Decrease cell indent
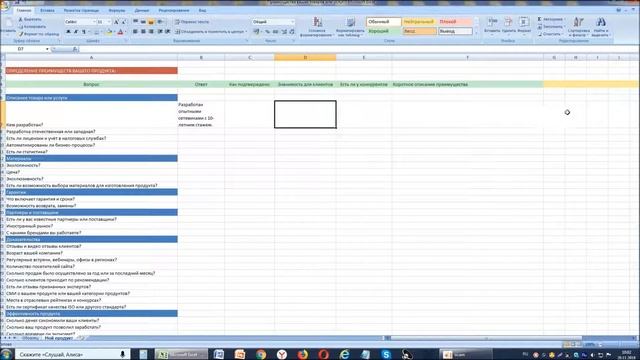Screen dimensions: 640x360 click(160, 31)
